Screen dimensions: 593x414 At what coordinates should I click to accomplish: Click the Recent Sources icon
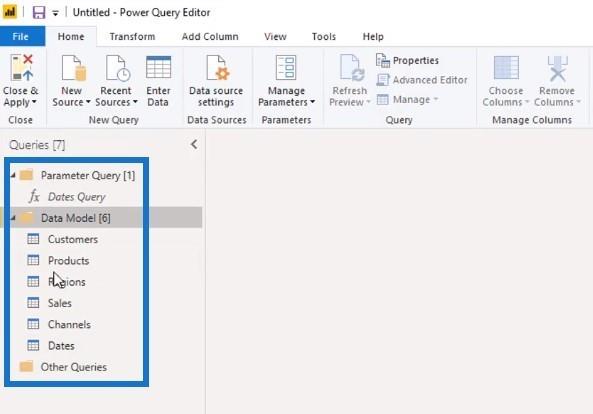tap(118, 68)
